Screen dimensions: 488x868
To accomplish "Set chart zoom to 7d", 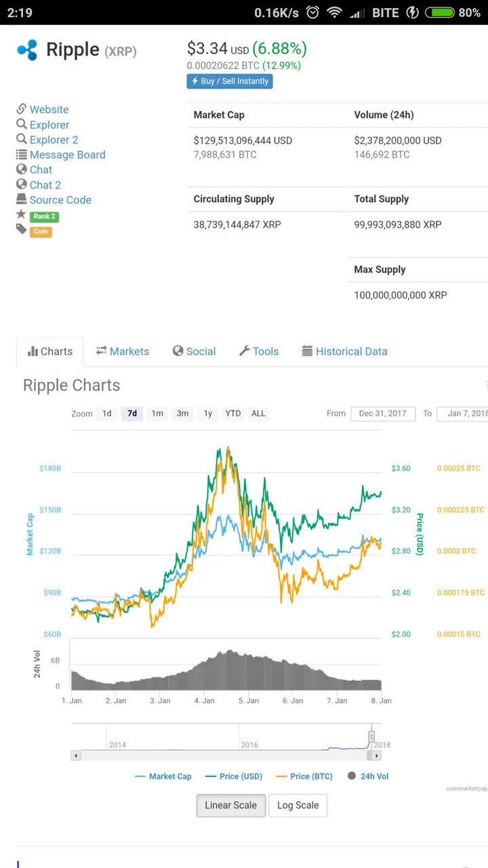I will pos(132,413).
